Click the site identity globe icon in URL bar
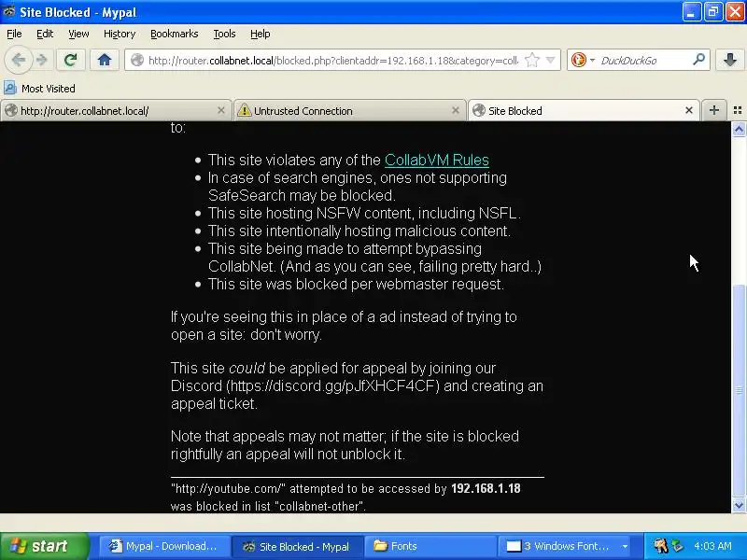 [137, 61]
